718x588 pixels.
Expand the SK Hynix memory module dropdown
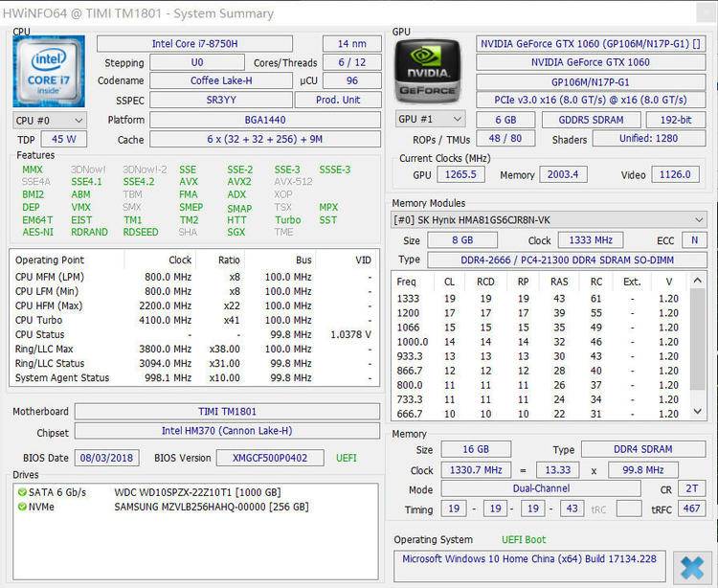click(549, 219)
